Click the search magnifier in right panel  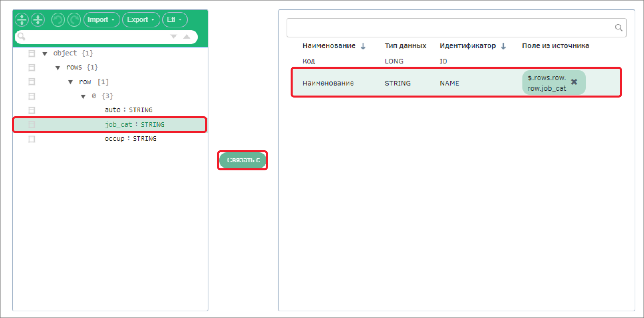coord(618,28)
